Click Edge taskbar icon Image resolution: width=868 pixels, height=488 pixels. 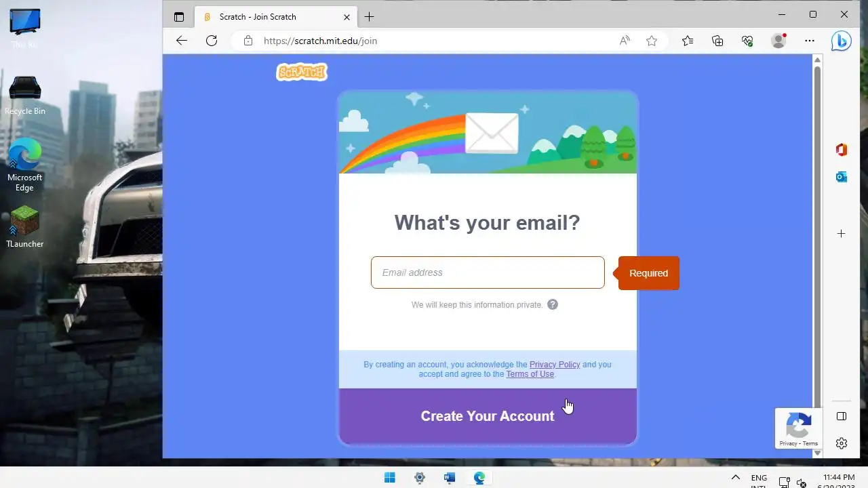pos(479,478)
